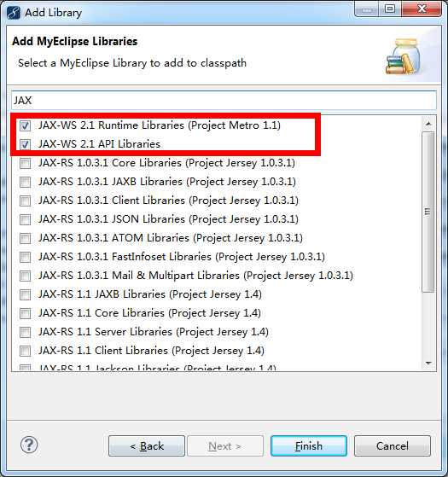Click the help question mark icon
Screen dimensions: 448x477
coord(29,445)
